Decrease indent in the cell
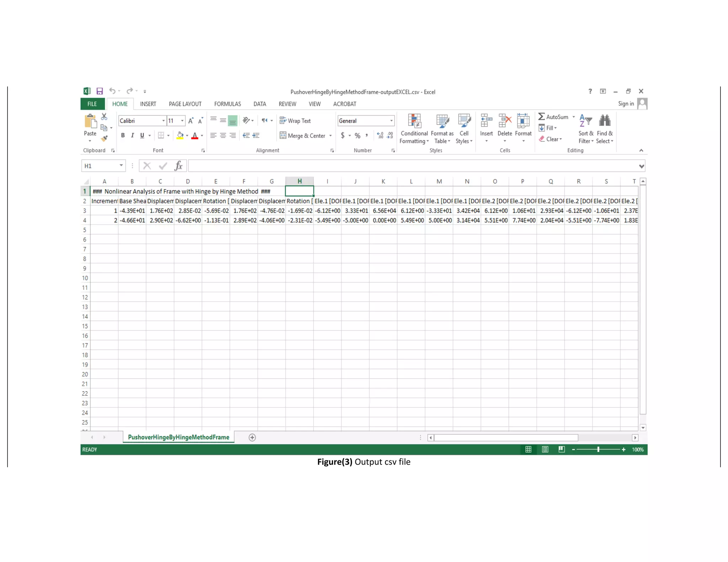The width and height of the screenshot is (728, 562). pos(246,135)
